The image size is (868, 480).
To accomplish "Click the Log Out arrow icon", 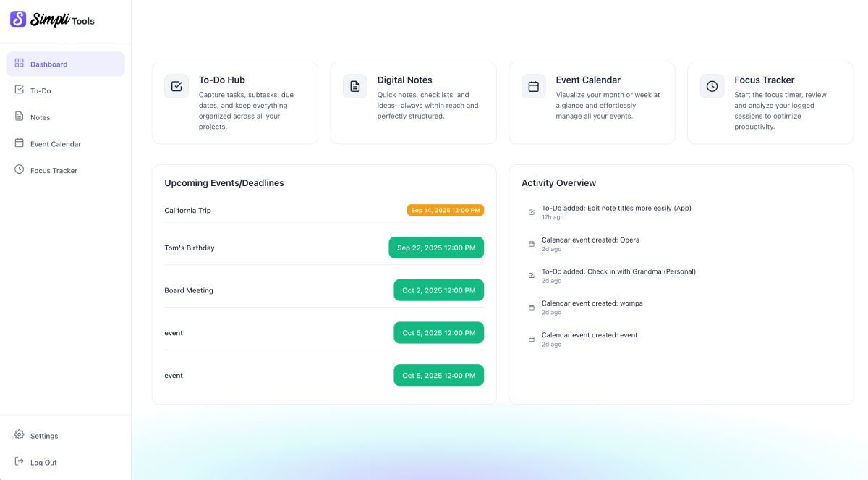I will pyautogui.click(x=19, y=462).
